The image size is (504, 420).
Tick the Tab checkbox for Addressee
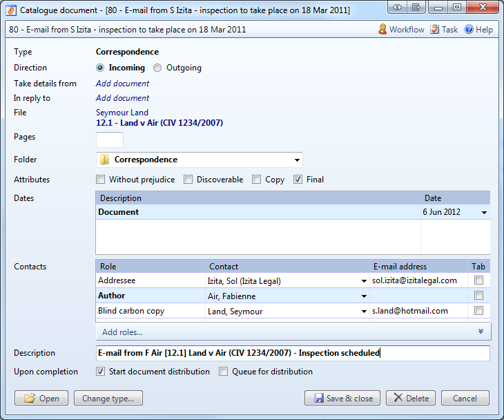click(x=478, y=280)
